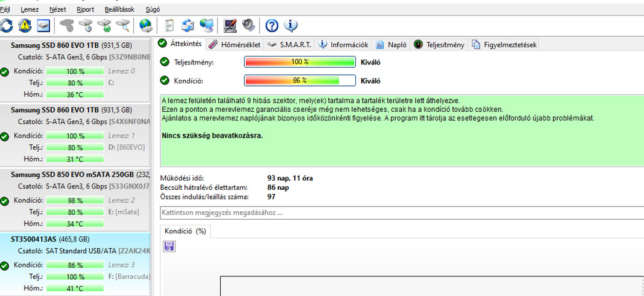This screenshot has height=296, width=644.
Task: Switch to the Hőmérséklet tab
Action: pos(235,45)
